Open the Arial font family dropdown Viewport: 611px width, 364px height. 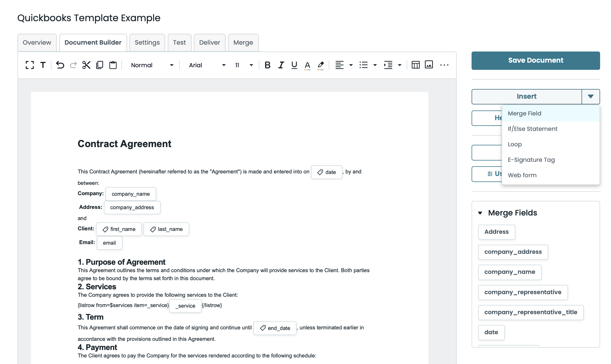207,65
